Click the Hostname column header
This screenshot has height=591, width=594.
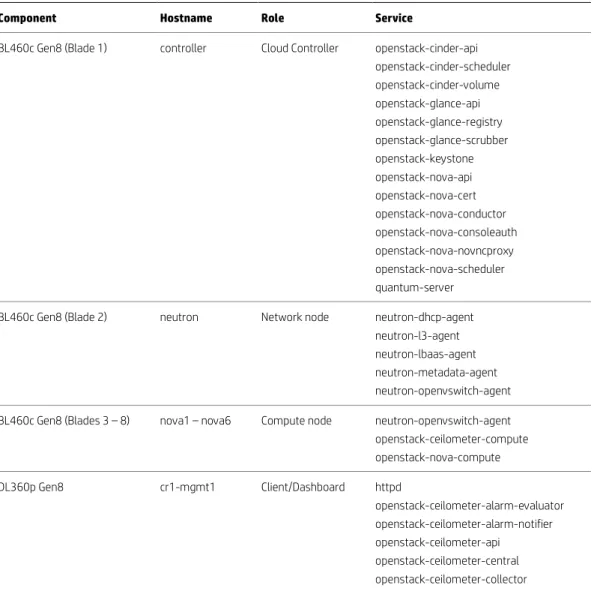coord(186,18)
